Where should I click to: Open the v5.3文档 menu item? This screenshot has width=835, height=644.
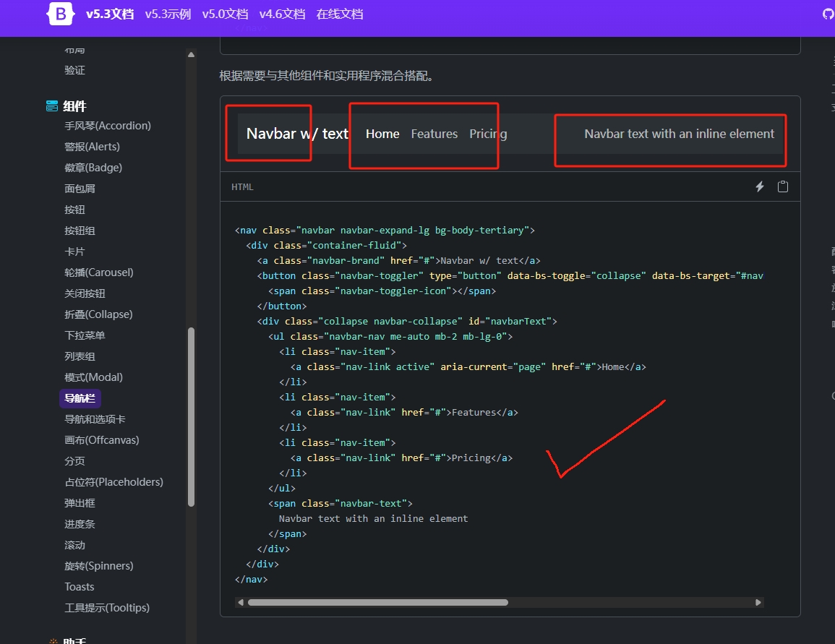[109, 14]
